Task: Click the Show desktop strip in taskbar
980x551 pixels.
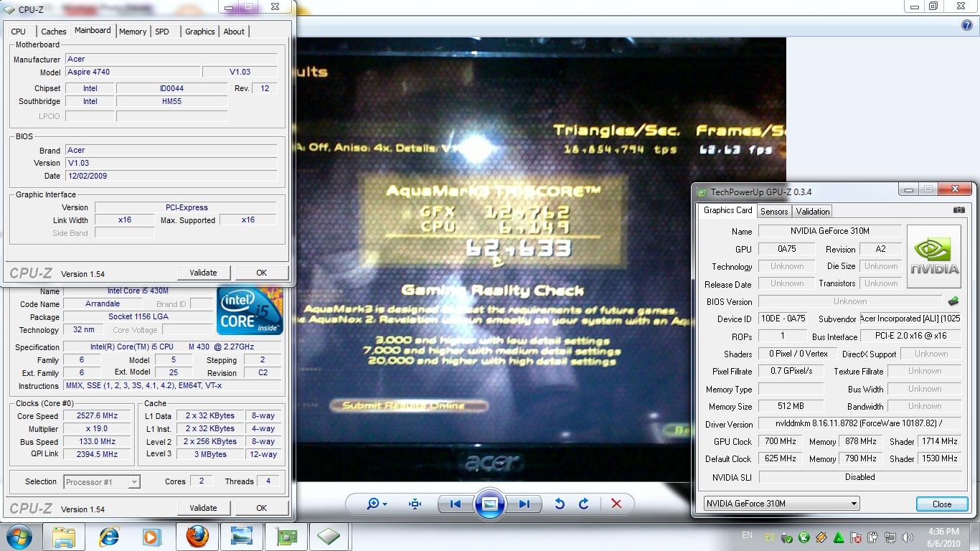Action: tap(975, 537)
